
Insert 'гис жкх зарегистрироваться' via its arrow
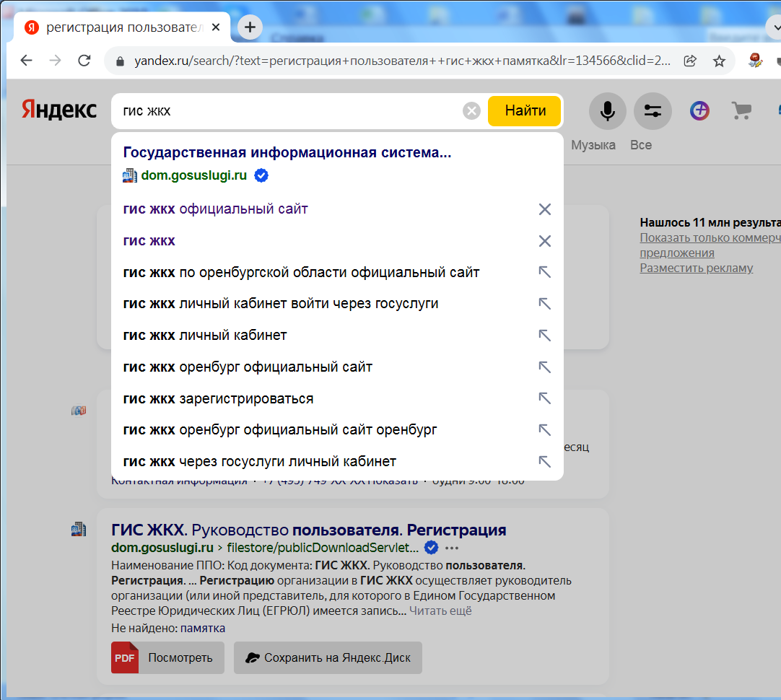tap(544, 399)
